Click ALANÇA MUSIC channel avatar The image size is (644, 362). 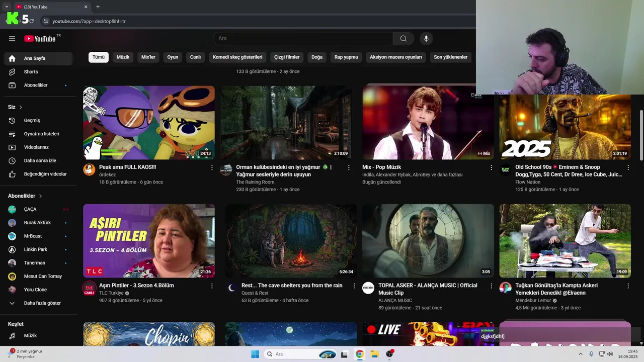(368, 288)
